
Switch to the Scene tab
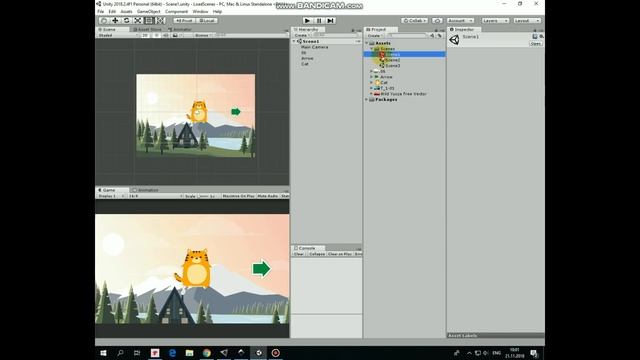pyautogui.click(x=108, y=29)
